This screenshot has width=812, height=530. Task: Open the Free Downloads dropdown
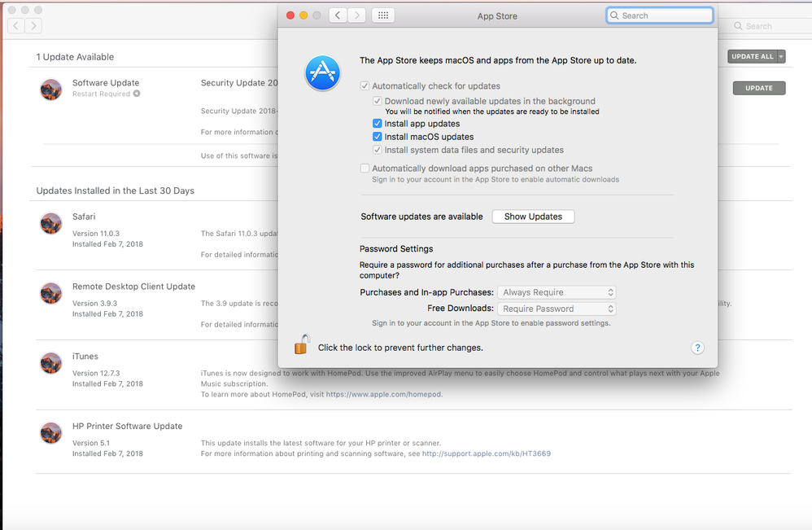click(557, 309)
